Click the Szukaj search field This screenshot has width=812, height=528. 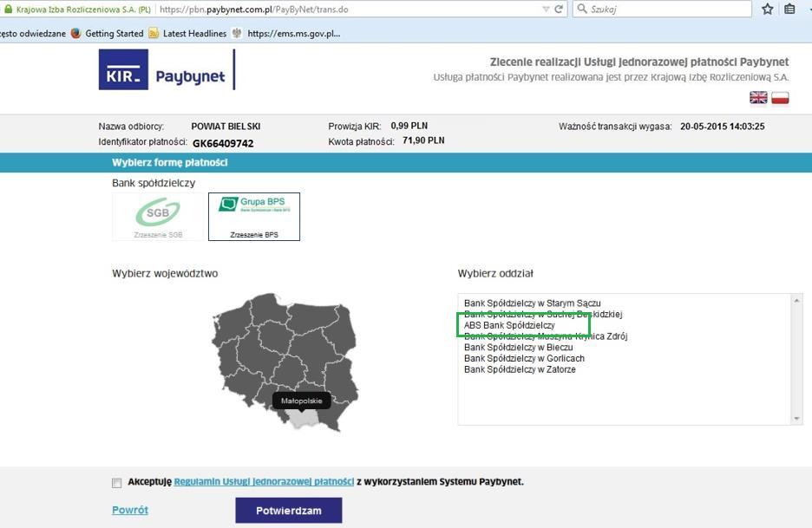pos(662,9)
